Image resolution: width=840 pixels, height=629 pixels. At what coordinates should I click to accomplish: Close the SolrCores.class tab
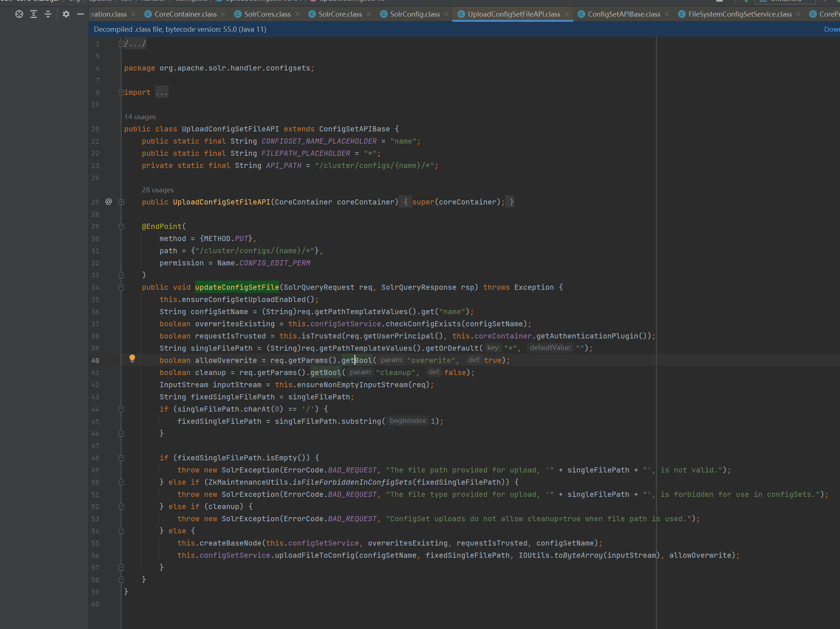[297, 14]
